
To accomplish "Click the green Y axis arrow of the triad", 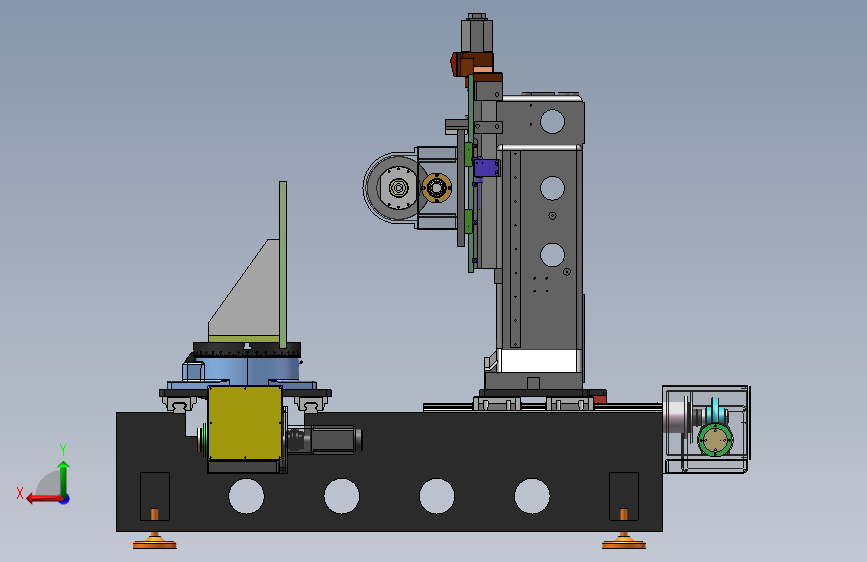I will (x=64, y=478).
